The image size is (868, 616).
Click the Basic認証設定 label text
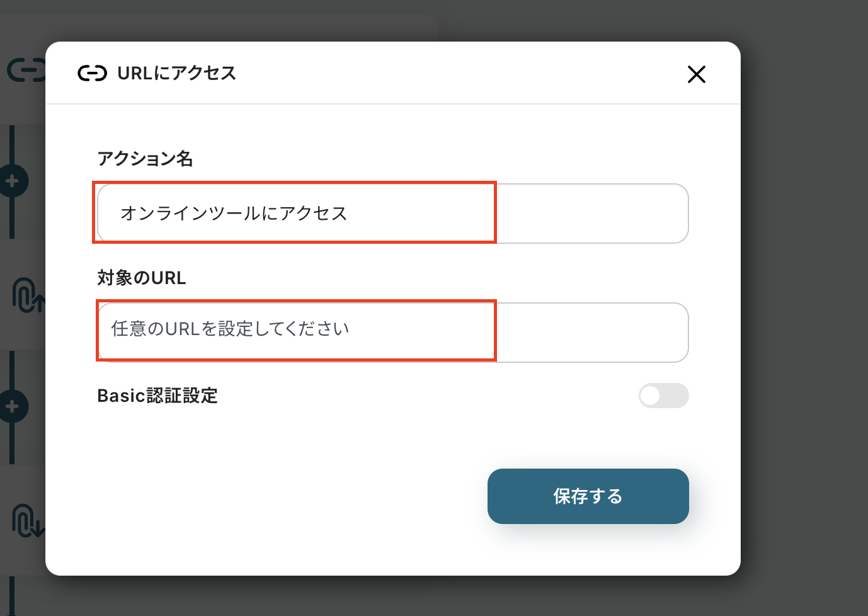[x=157, y=396]
